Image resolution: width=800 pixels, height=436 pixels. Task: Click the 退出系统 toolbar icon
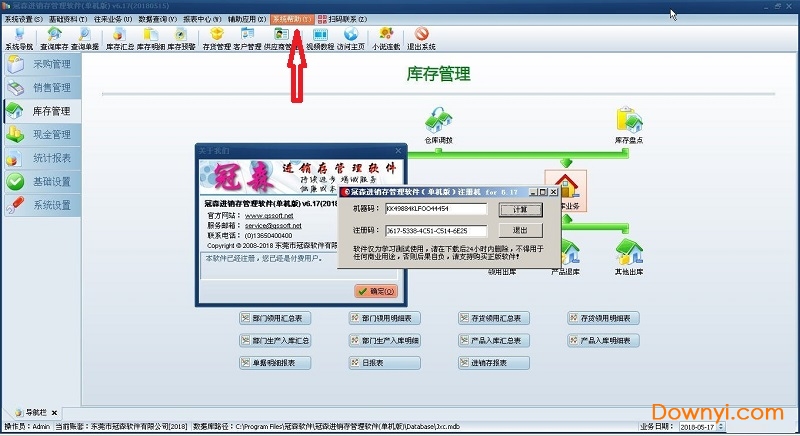tap(421, 39)
